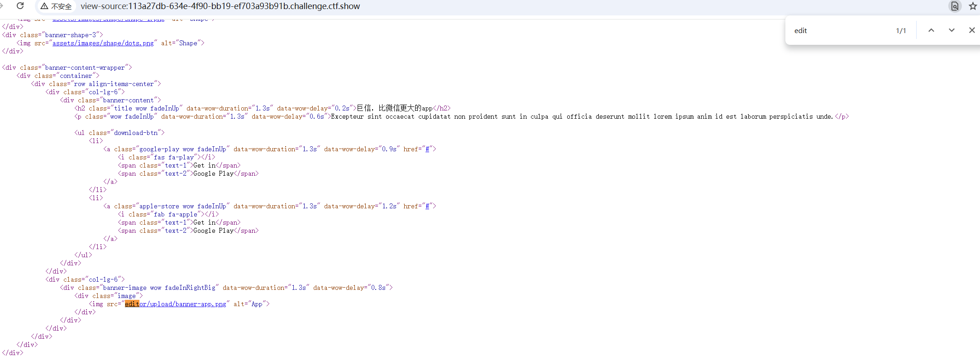The height and width of the screenshot is (356, 980).
Task: Bookmark this page with the star icon
Action: [x=972, y=6]
